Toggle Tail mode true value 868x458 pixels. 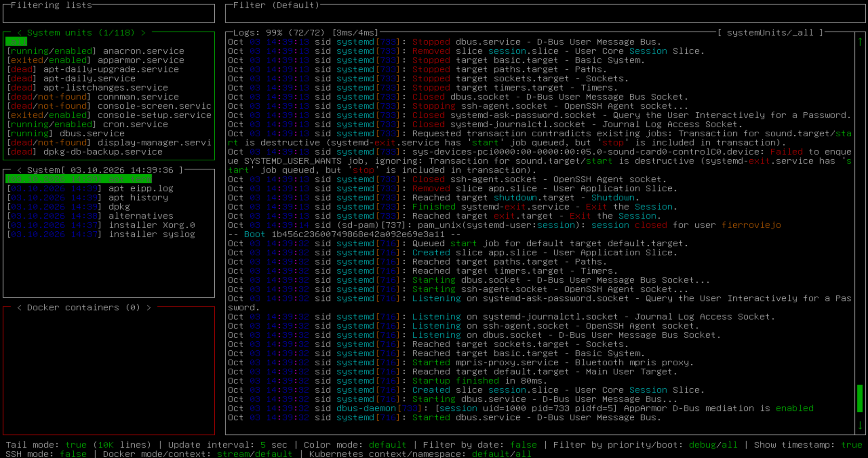[x=76, y=445]
